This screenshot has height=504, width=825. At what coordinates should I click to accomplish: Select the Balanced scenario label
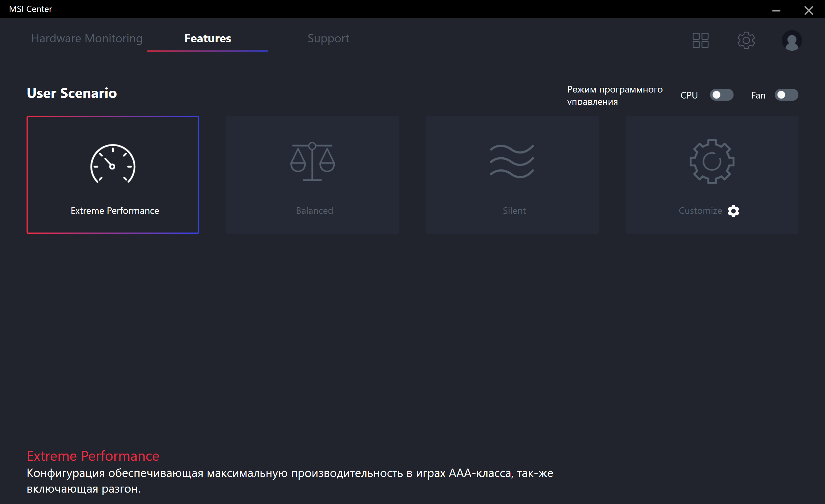(314, 211)
